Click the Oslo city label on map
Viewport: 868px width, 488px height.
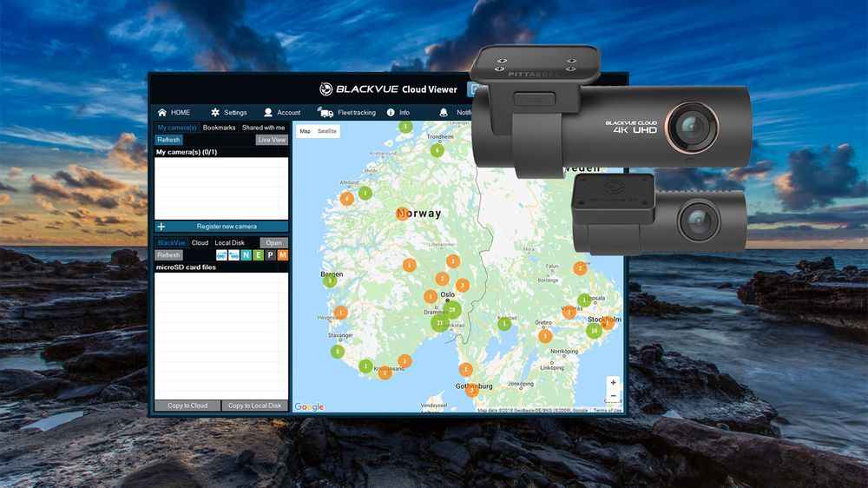click(x=447, y=294)
